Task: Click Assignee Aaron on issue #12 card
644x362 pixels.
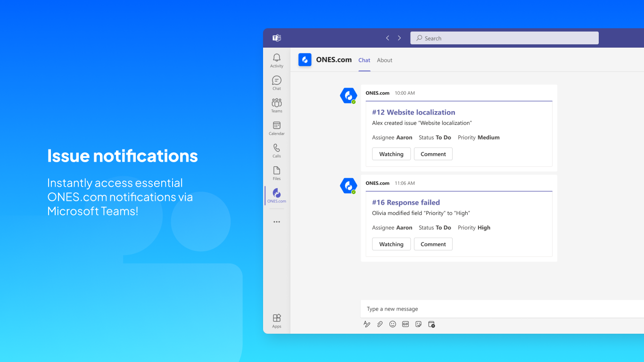Action: (x=392, y=138)
